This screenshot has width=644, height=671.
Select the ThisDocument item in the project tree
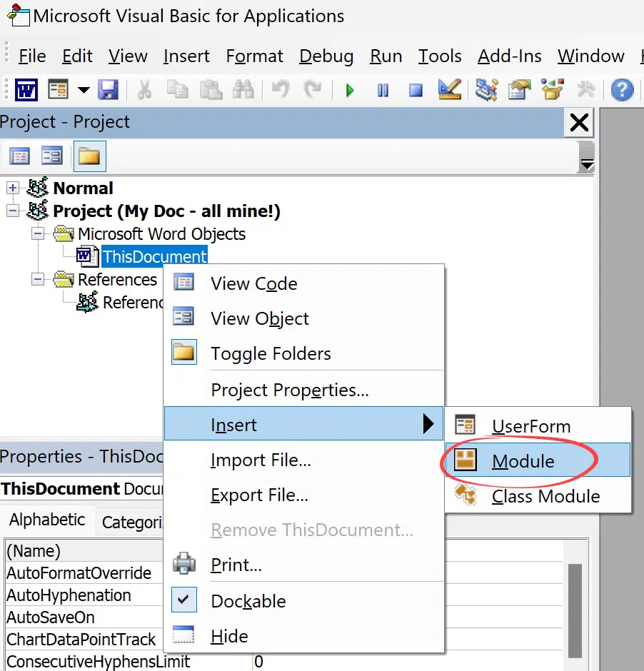(154, 256)
